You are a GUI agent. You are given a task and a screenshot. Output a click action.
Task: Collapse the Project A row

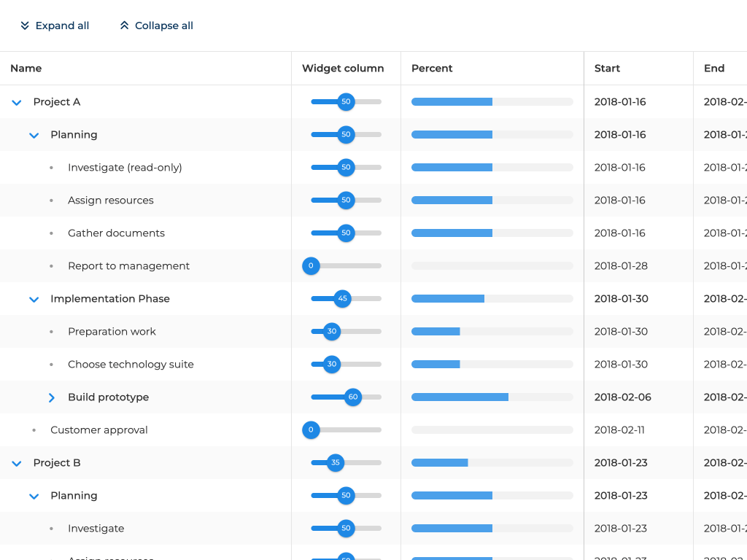[x=17, y=102]
